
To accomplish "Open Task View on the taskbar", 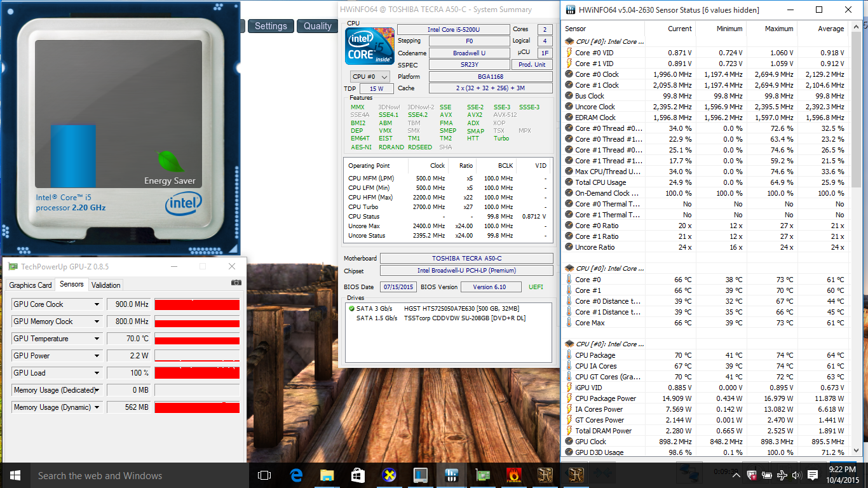I will [x=264, y=475].
